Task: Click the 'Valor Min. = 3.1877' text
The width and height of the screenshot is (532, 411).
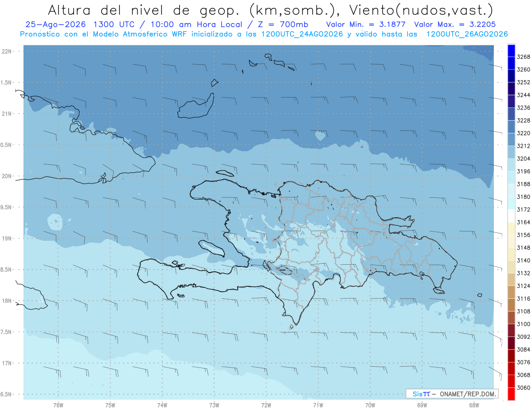Action: tap(366, 24)
